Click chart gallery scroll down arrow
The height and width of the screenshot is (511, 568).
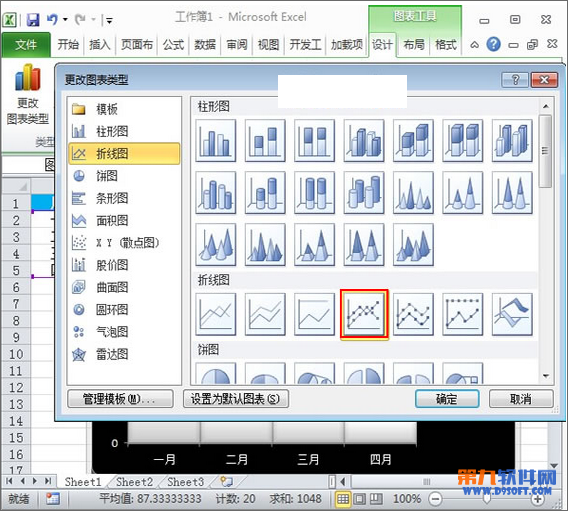pos(546,376)
